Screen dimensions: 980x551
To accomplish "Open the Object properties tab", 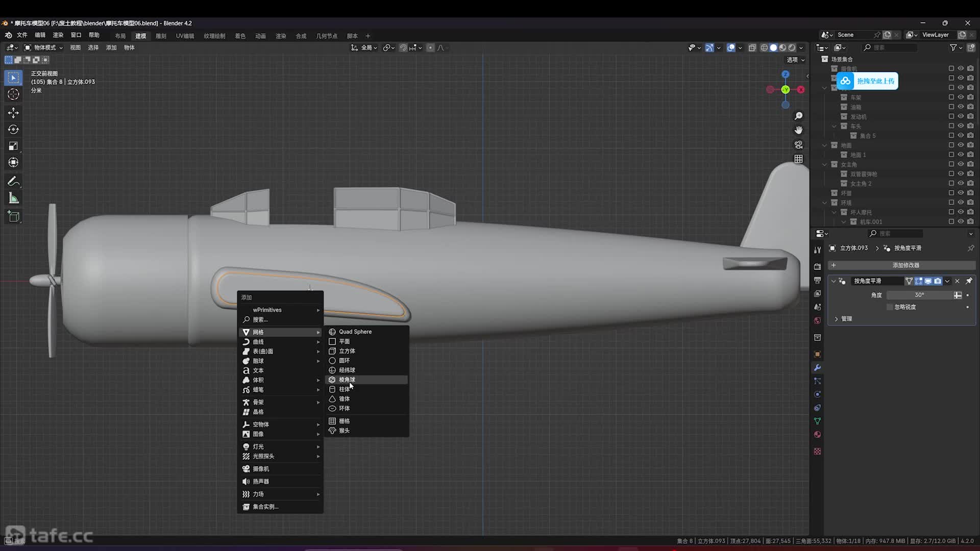I will [817, 354].
